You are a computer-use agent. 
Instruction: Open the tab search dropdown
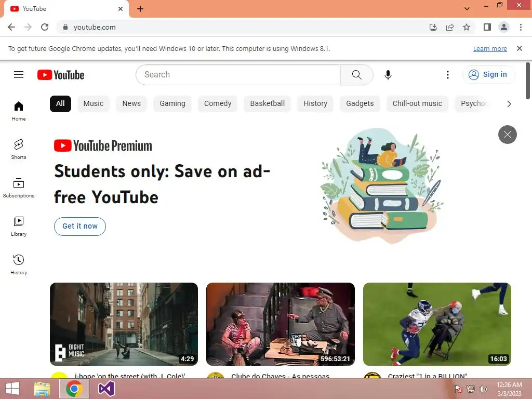pos(467,9)
